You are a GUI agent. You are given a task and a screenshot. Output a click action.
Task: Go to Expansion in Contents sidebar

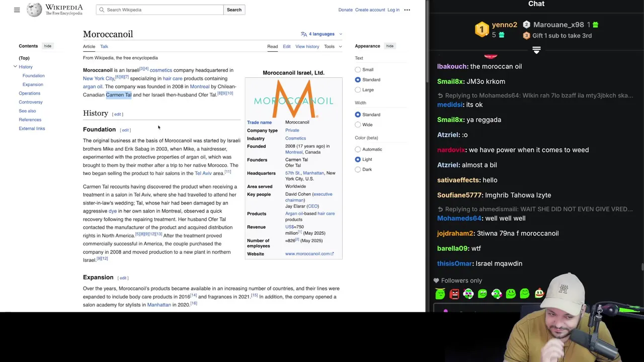[x=33, y=84]
